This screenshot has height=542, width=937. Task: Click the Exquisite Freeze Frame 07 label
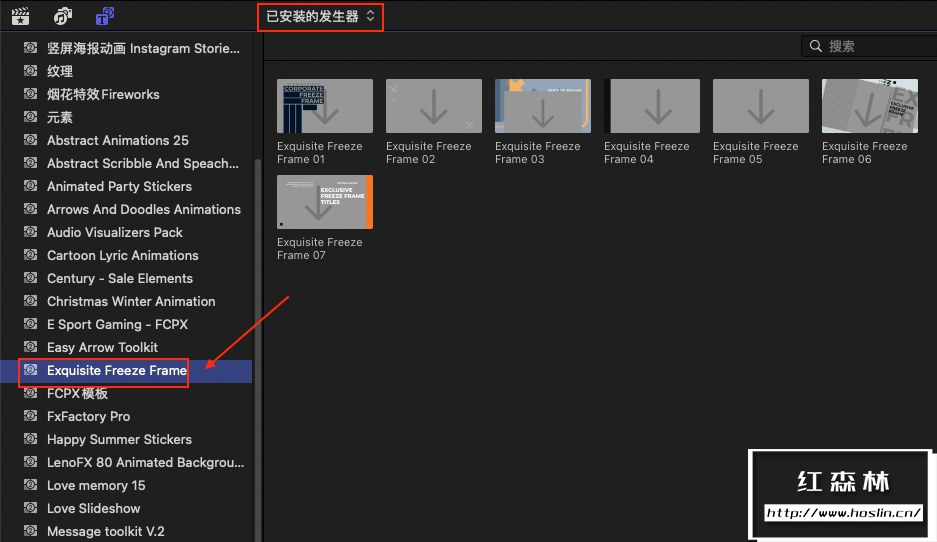(320, 249)
